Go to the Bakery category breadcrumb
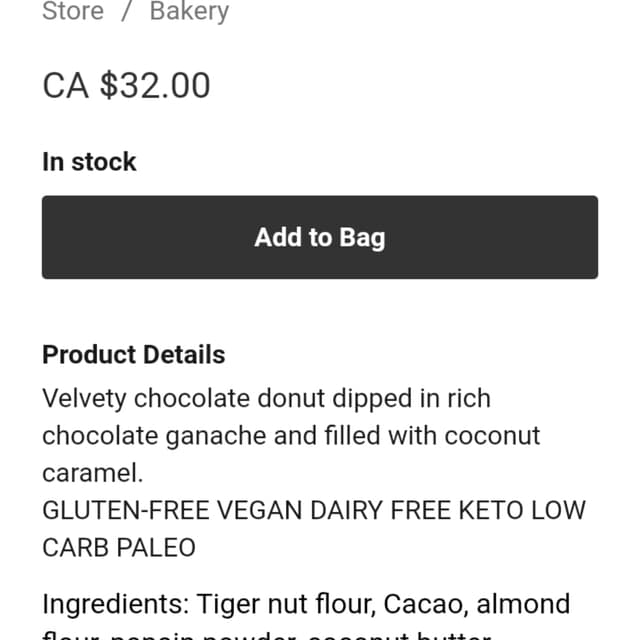This screenshot has height=640, width=640. coord(189,11)
